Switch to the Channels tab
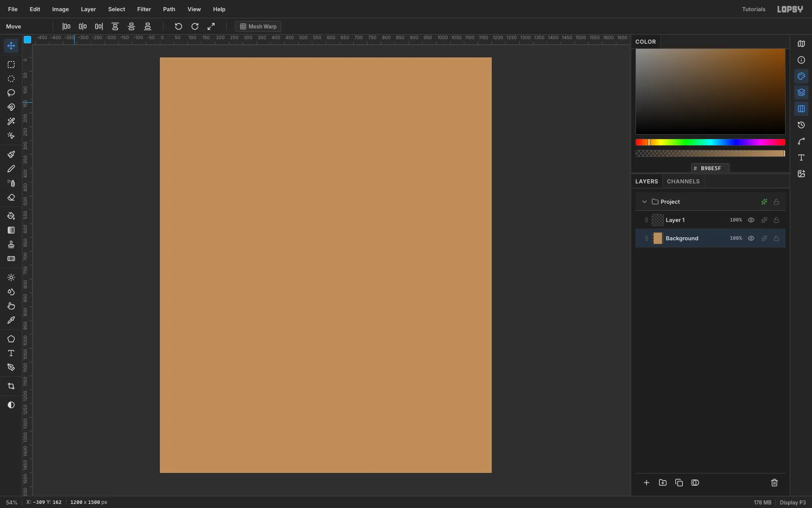 coord(683,181)
